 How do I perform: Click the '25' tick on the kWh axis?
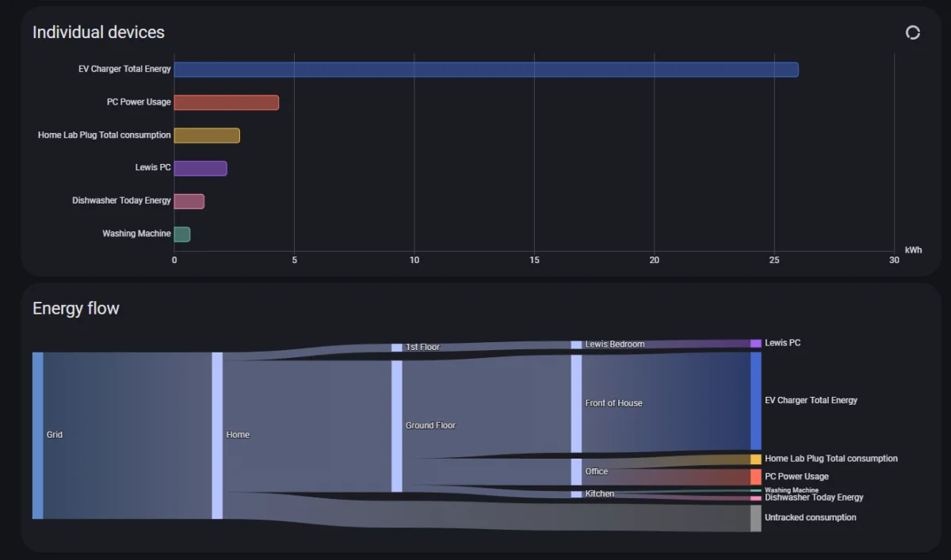pos(774,261)
